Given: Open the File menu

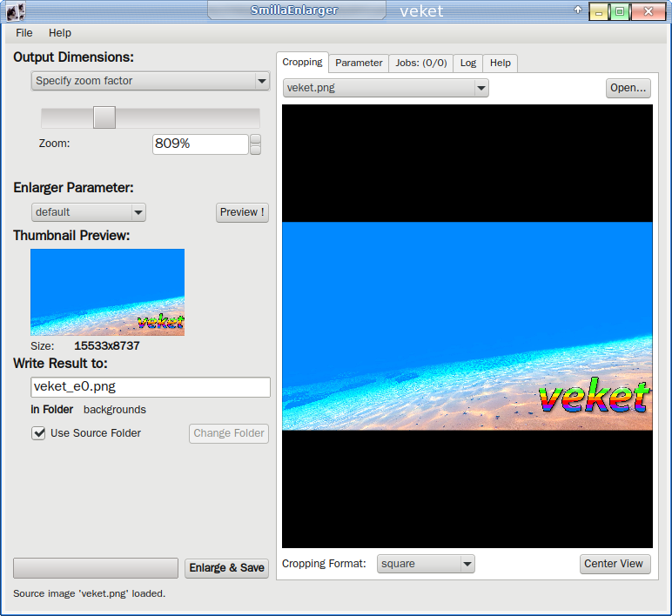Looking at the screenshot, I should pyautogui.click(x=24, y=33).
